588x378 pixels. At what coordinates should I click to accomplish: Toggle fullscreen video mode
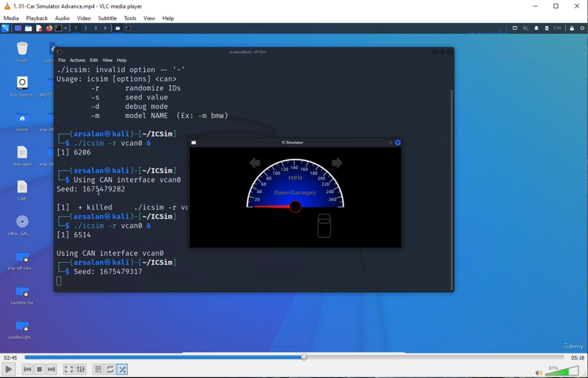point(69,369)
